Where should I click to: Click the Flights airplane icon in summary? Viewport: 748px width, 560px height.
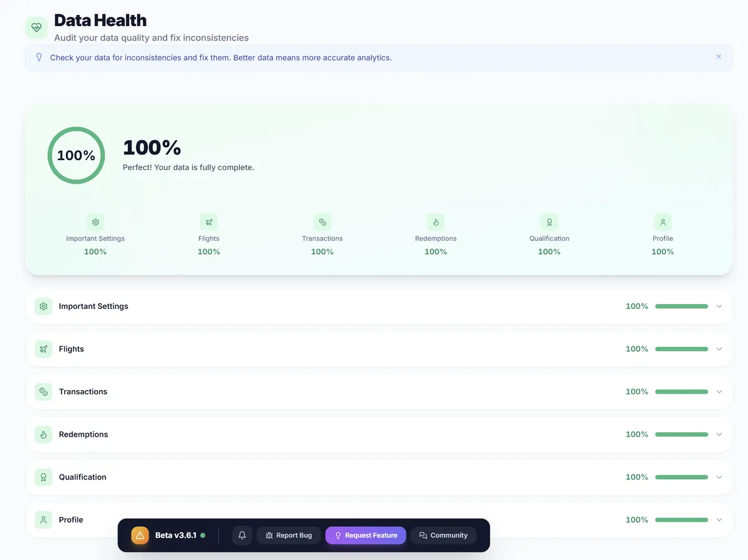pos(209,222)
